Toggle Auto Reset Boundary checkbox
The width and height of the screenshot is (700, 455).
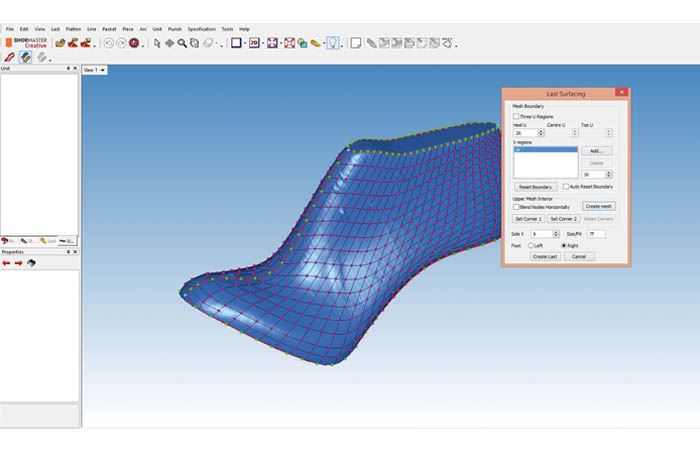pyautogui.click(x=566, y=186)
